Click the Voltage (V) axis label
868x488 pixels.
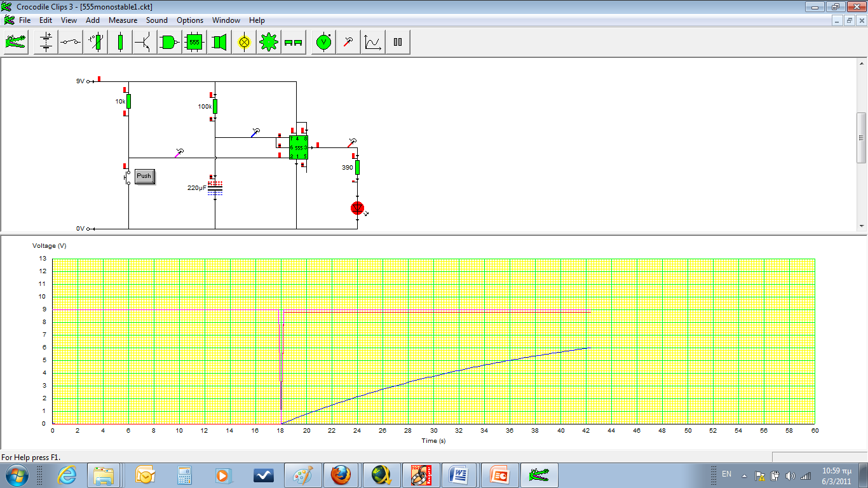[49, 245]
